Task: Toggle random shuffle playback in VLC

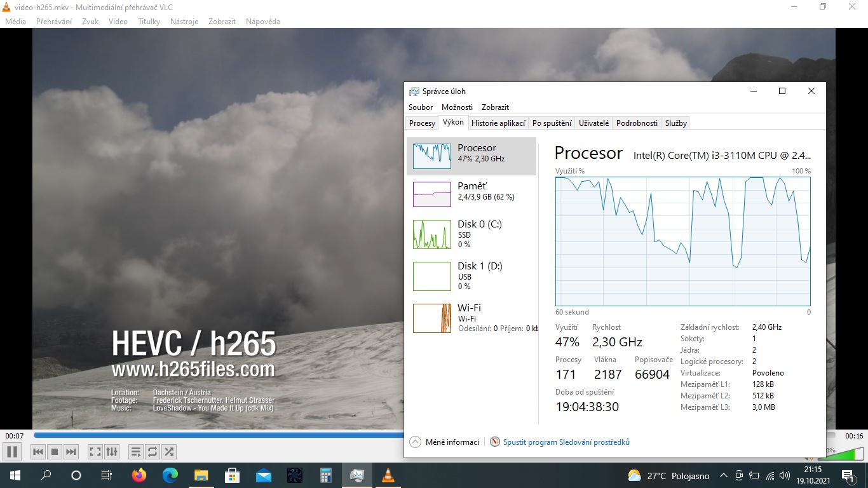Action: (x=169, y=452)
